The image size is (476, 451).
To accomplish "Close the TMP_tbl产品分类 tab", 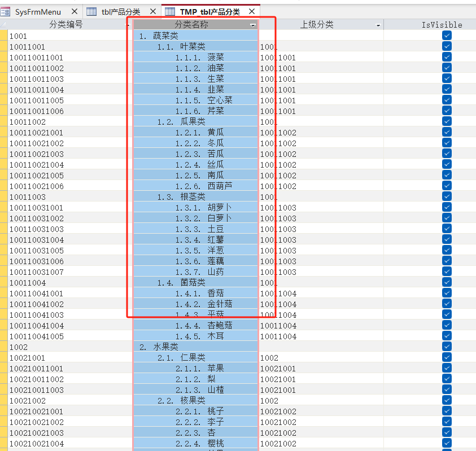I will (x=251, y=11).
